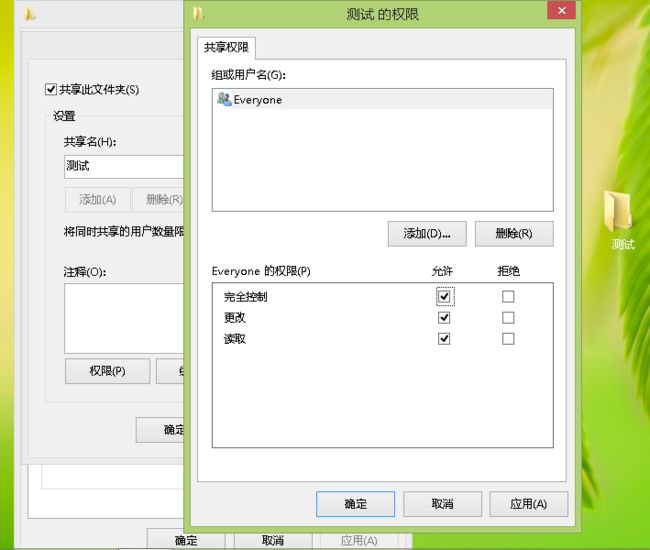Click 确定 in advanced sharing window

pyautogui.click(x=160, y=430)
